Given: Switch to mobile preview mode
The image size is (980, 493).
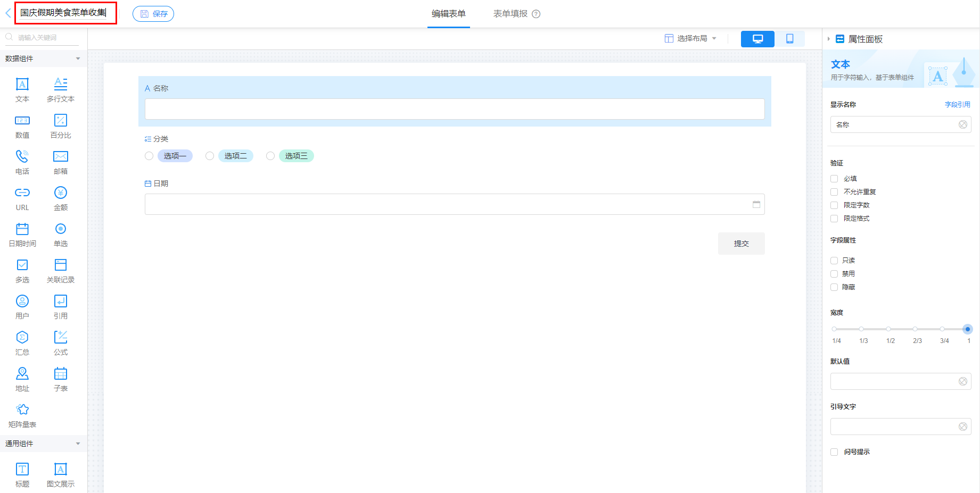Looking at the screenshot, I should coord(790,39).
